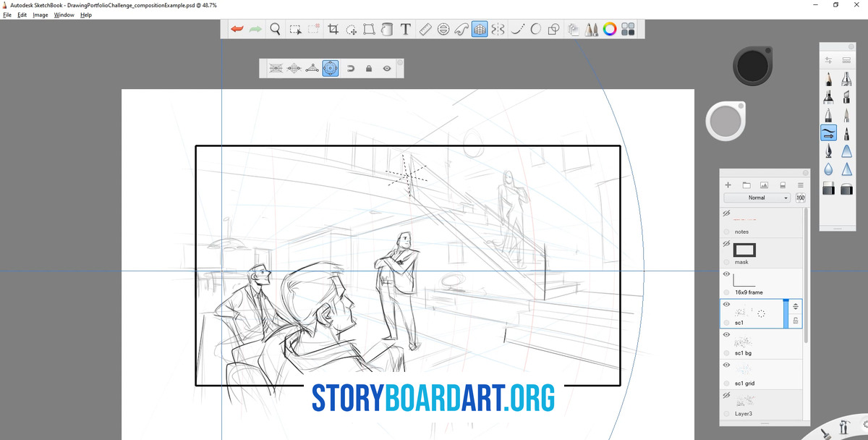Click the clear layer eraser icon
This screenshot has width=868, height=440.
point(783,185)
